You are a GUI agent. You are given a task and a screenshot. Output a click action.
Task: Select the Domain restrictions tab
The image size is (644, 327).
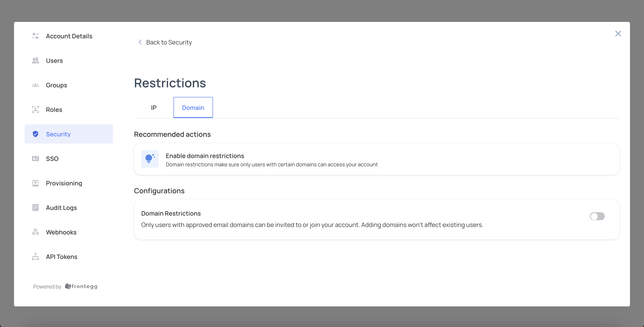tap(193, 108)
